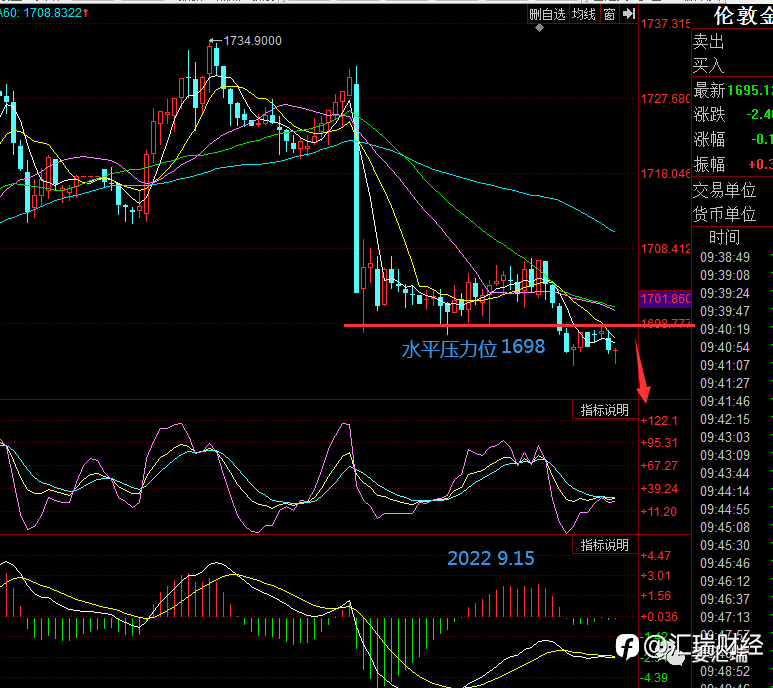Image resolution: width=773 pixels, height=688 pixels.
Task: Select the 1734.9000 high-price label
Action: 252,41
